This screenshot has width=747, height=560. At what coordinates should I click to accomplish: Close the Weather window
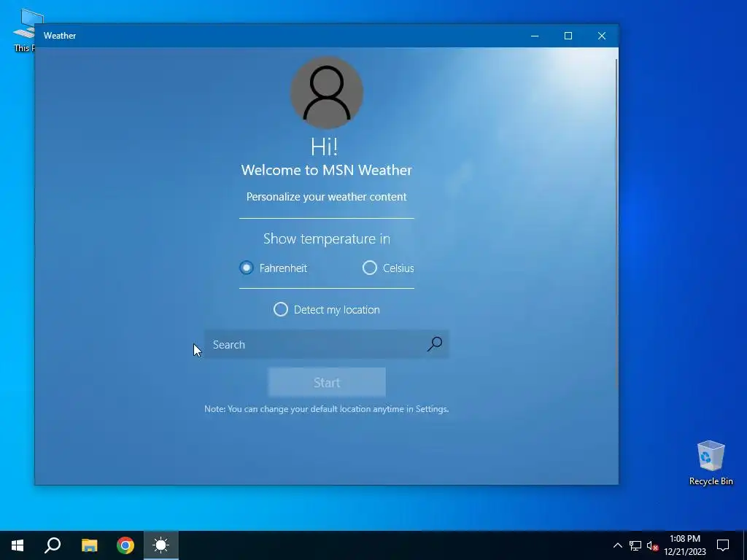click(x=602, y=36)
